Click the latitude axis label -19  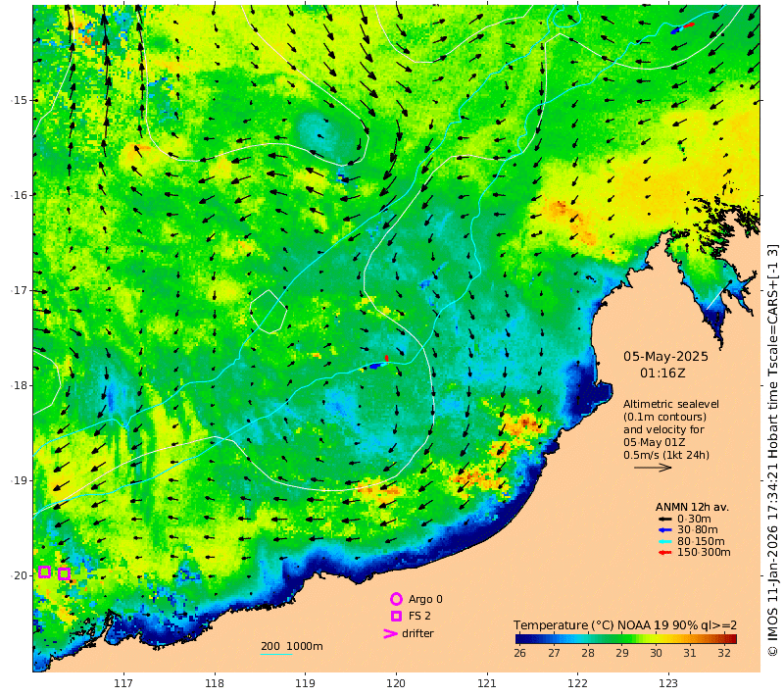tap(19, 480)
